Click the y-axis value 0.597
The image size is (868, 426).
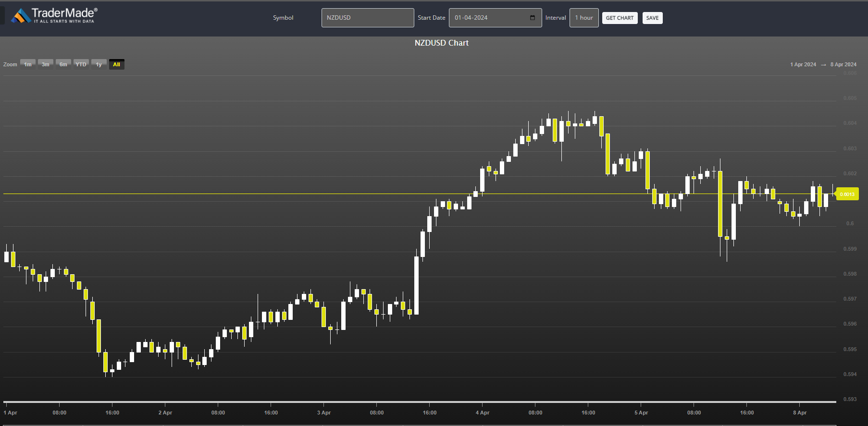[x=850, y=299]
